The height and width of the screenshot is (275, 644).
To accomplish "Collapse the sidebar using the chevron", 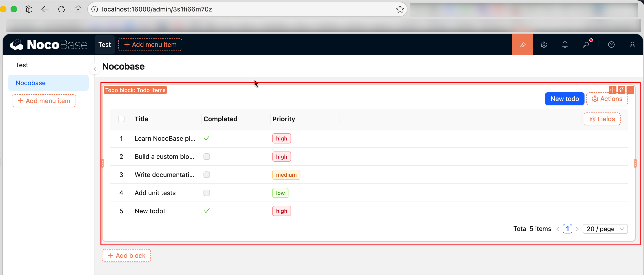I will coord(95,69).
